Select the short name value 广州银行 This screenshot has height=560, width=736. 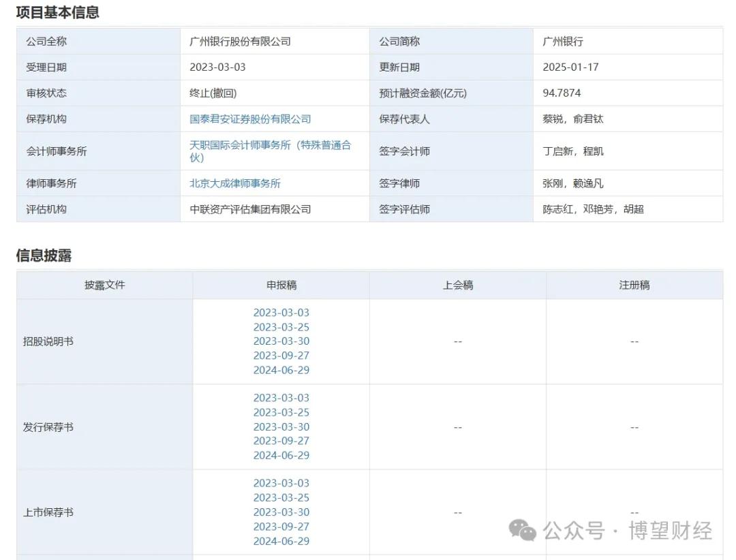(563, 42)
